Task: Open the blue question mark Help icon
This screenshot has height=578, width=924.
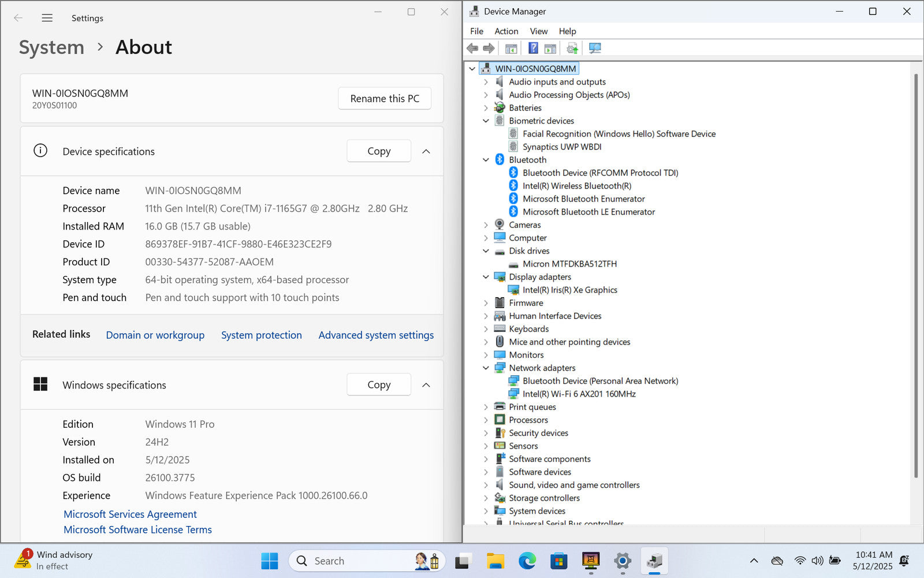Action: pyautogui.click(x=533, y=49)
